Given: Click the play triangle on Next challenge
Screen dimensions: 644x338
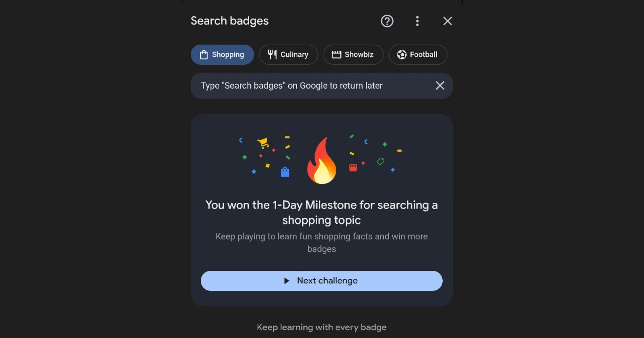Looking at the screenshot, I should tap(286, 280).
